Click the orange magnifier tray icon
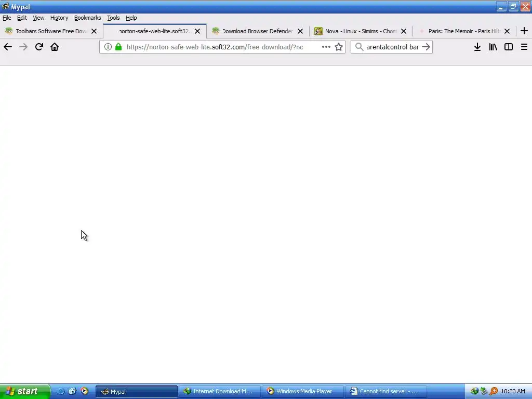This screenshot has width=532, height=399. point(494,391)
